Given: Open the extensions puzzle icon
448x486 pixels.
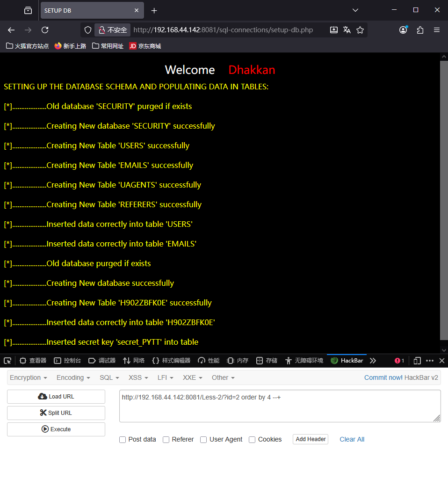Looking at the screenshot, I should [420, 30].
